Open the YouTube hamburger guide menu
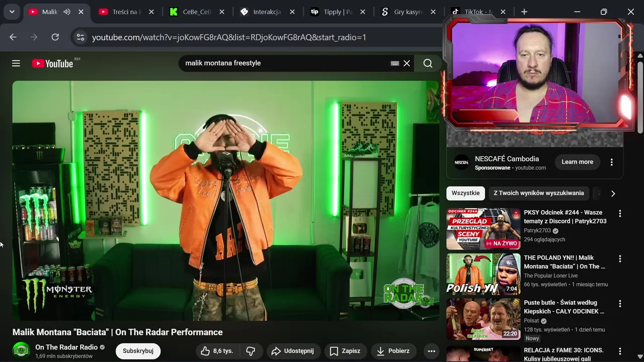 point(16,63)
